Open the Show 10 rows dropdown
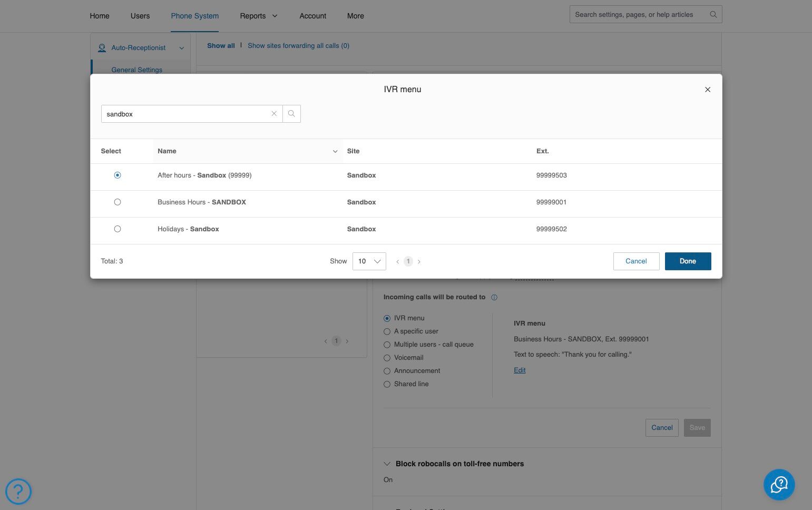 369,261
